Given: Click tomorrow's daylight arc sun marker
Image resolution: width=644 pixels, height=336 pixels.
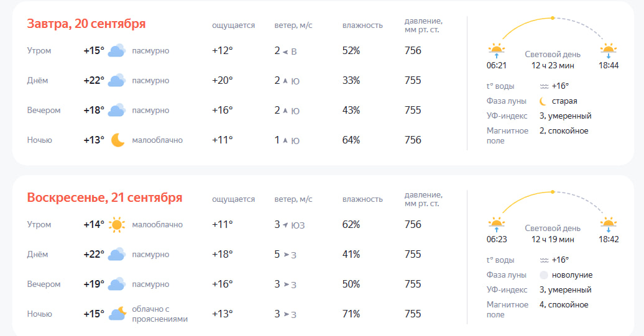Looking at the screenshot, I should click(553, 18).
